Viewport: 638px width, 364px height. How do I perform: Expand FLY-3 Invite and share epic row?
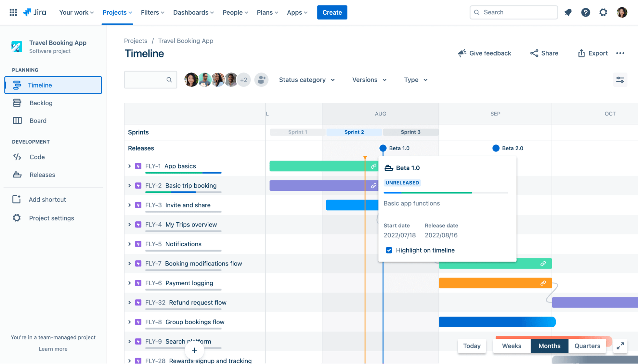(x=130, y=204)
